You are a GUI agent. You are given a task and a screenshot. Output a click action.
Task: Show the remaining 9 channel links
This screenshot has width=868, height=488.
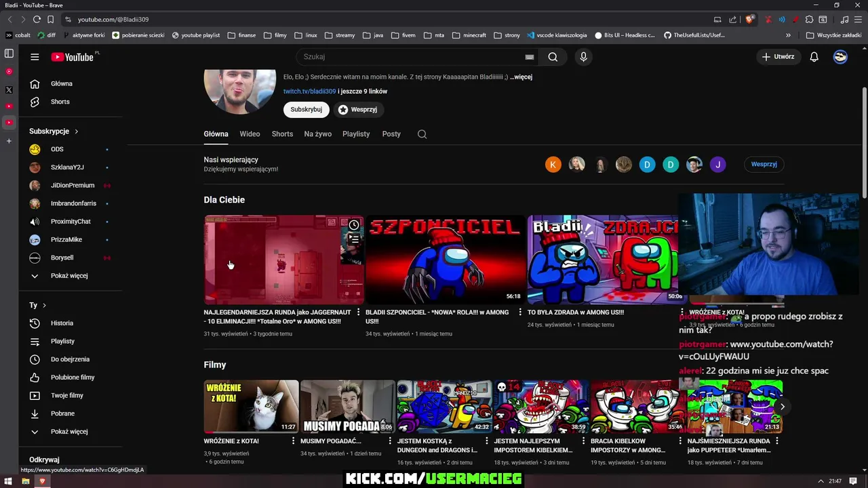[x=363, y=91]
